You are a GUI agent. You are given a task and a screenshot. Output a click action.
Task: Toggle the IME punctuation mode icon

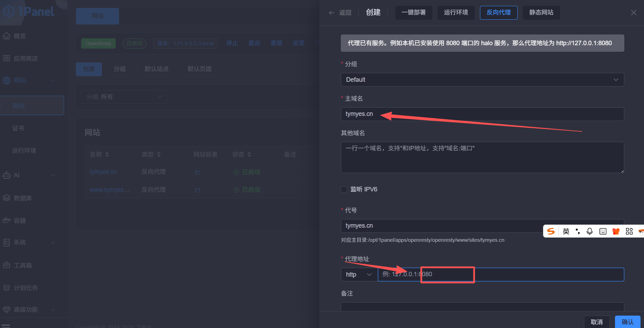[577, 231]
